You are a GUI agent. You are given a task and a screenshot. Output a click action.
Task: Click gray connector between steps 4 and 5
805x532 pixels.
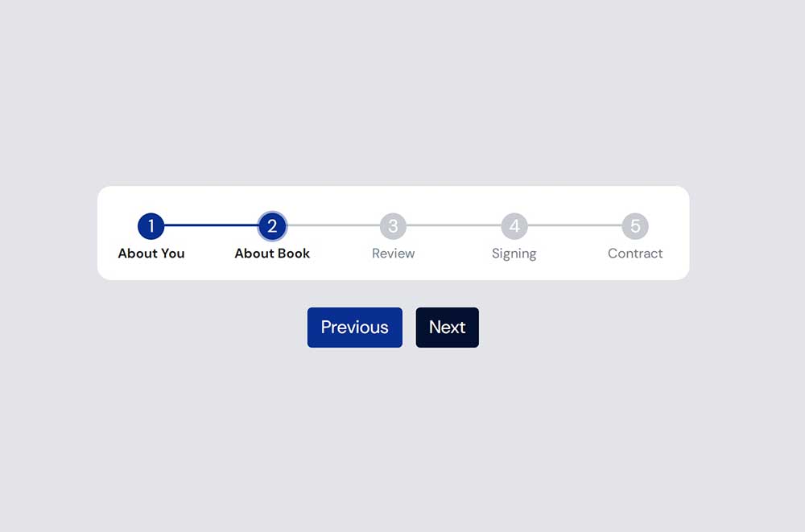coord(575,225)
